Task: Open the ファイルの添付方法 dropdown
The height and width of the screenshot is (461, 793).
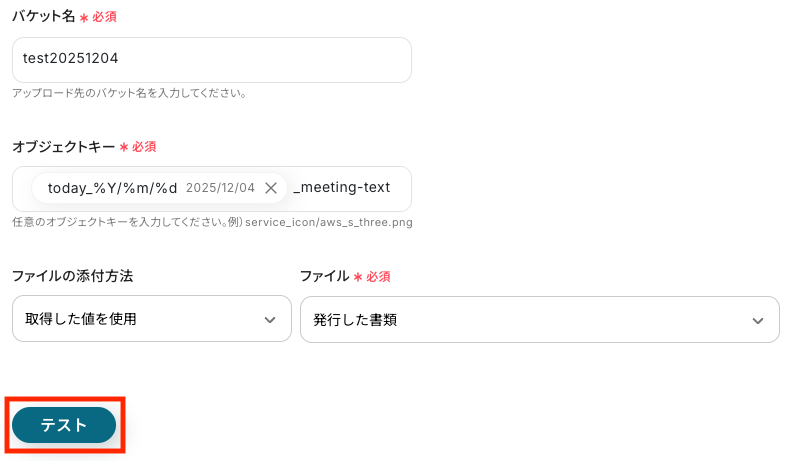Action: point(151,320)
